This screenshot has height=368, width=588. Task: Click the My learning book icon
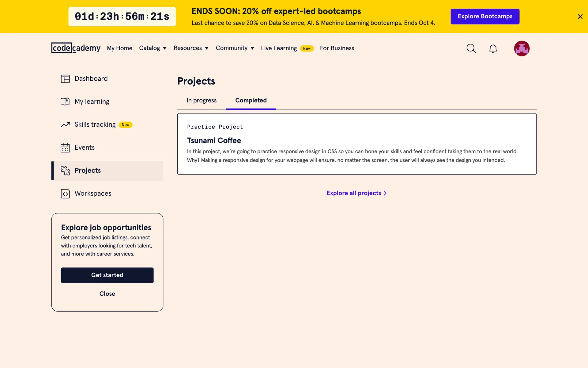pos(65,102)
